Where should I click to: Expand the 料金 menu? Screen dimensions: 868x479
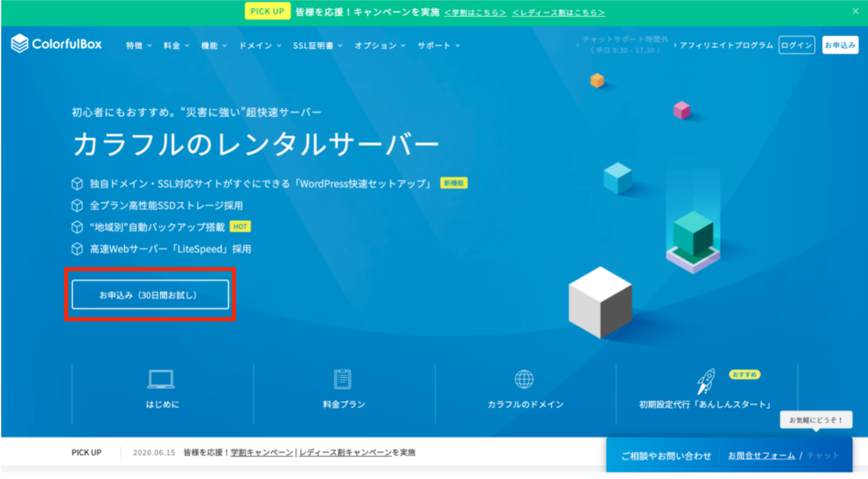tap(176, 45)
